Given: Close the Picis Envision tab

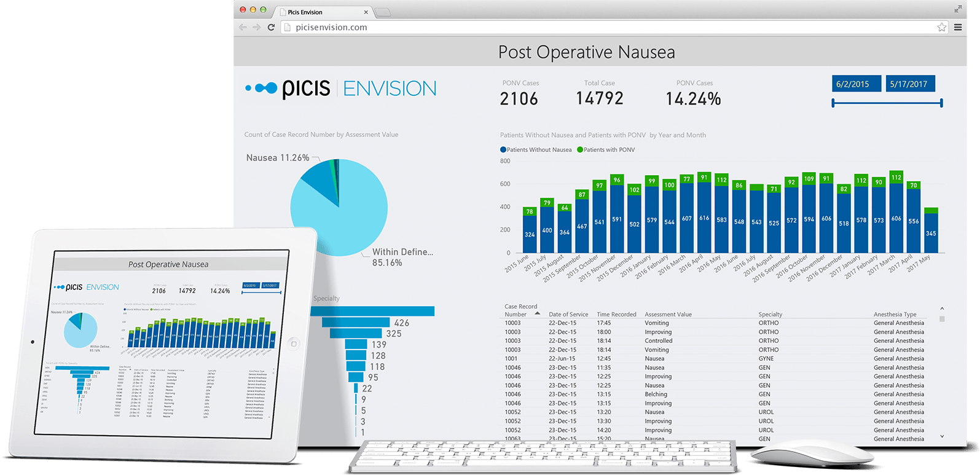Looking at the screenshot, I should [366, 12].
